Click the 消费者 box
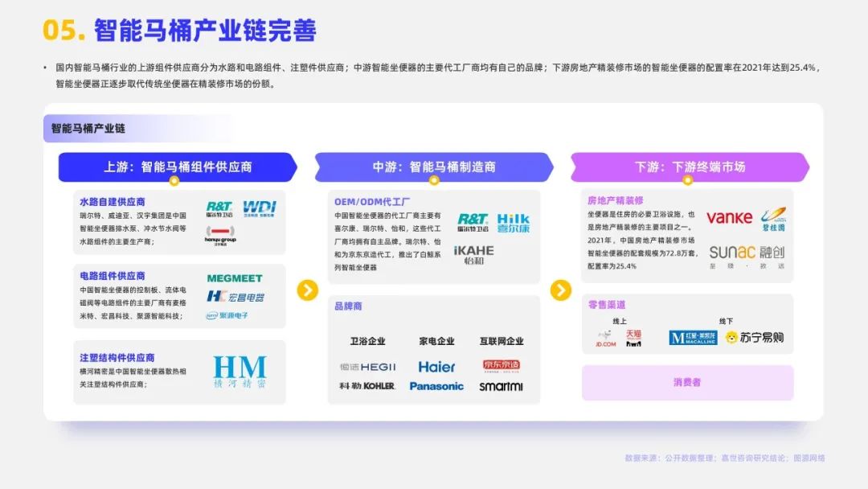This screenshot has width=868, height=489. tap(687, 383)
